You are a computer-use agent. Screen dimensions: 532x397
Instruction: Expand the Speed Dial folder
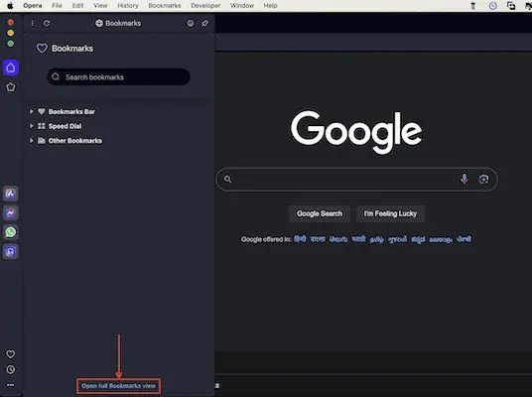[x=32, y=126]
